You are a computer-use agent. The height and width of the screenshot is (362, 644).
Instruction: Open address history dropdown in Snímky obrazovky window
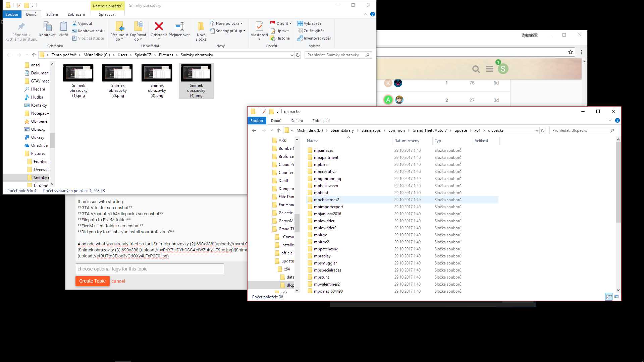292,55
